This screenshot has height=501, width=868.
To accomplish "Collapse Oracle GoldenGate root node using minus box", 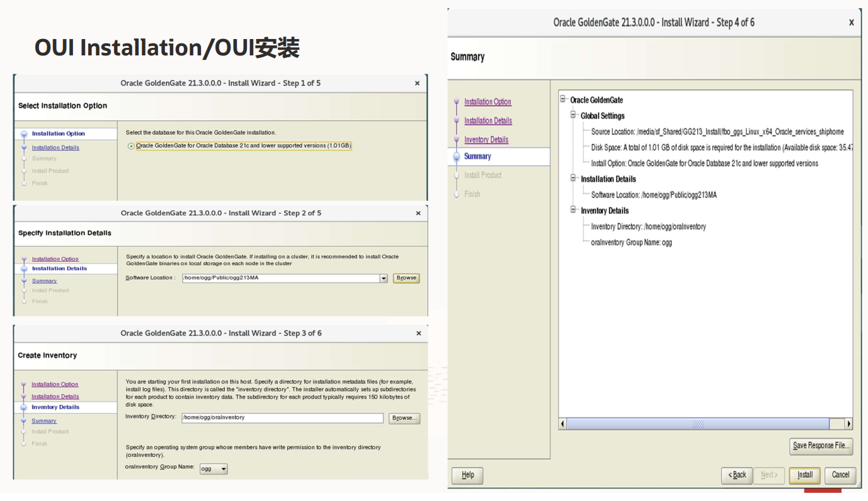I will coord(563,99).
